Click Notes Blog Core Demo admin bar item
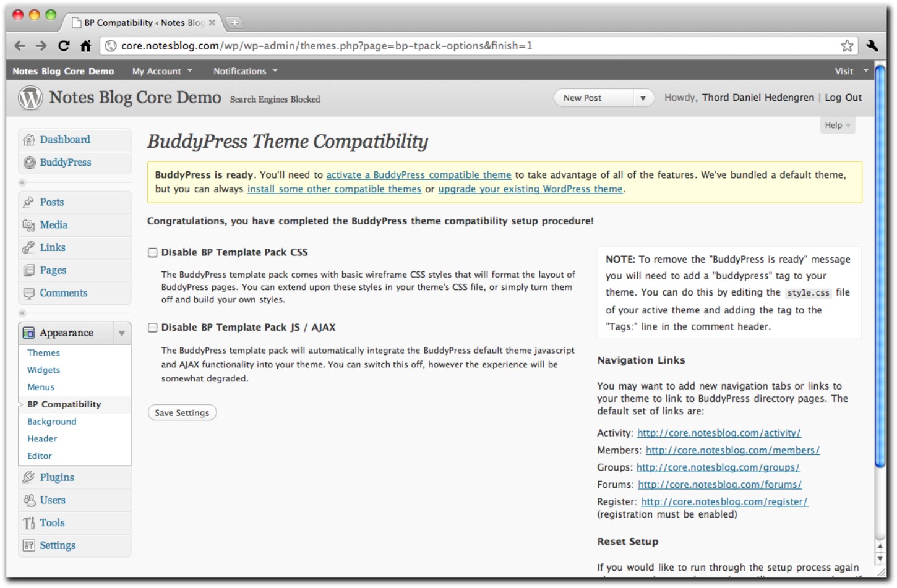This screenshot has width=897, height=588. tap(63, 71)
